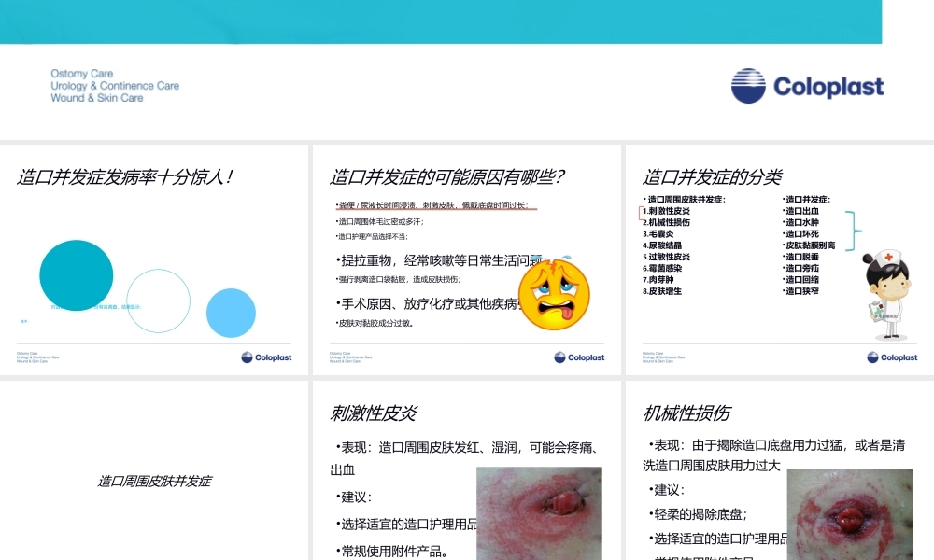This screenshot has height=560, width=934.
Task: Click list item 3.毛囊炎
Action: [658, 234]
